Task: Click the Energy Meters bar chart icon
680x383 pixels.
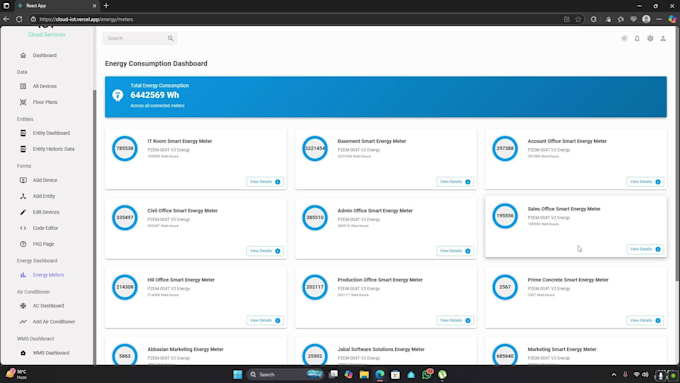Action: point(23,275)
